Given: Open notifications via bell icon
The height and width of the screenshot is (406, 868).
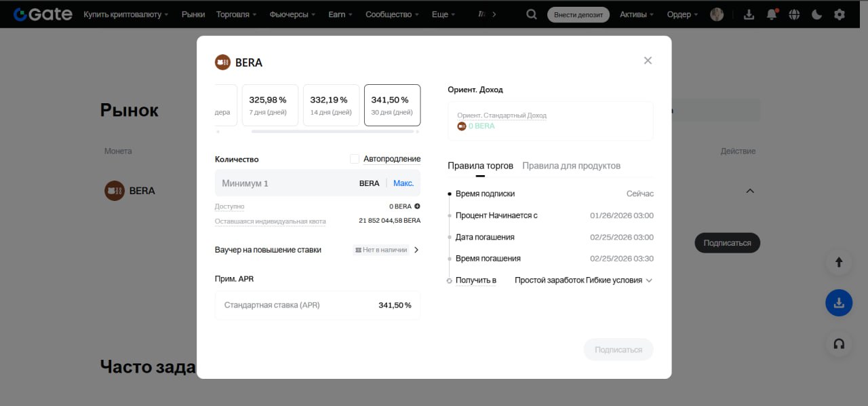Looking at the screenshot, I should [771, 13].
